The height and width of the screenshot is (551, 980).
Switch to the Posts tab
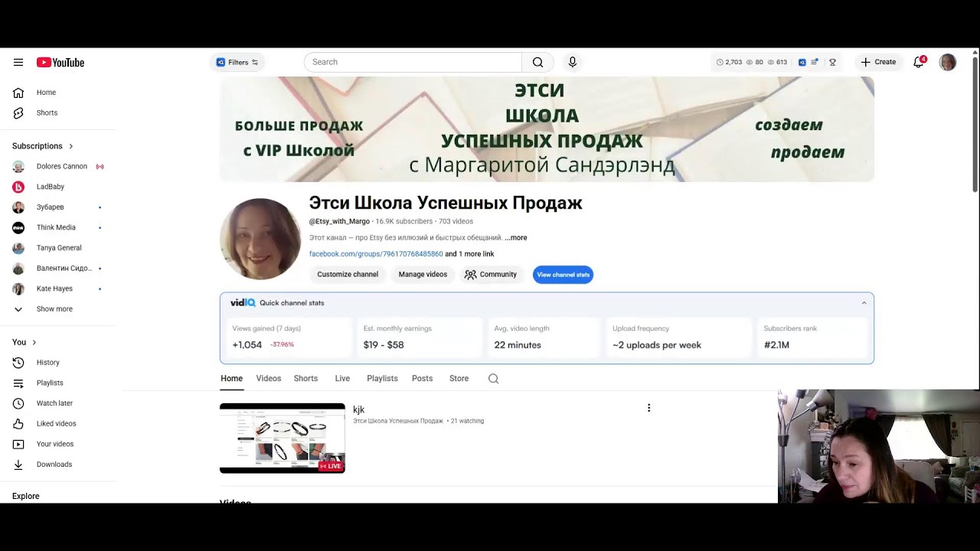[x=422, y=379]
